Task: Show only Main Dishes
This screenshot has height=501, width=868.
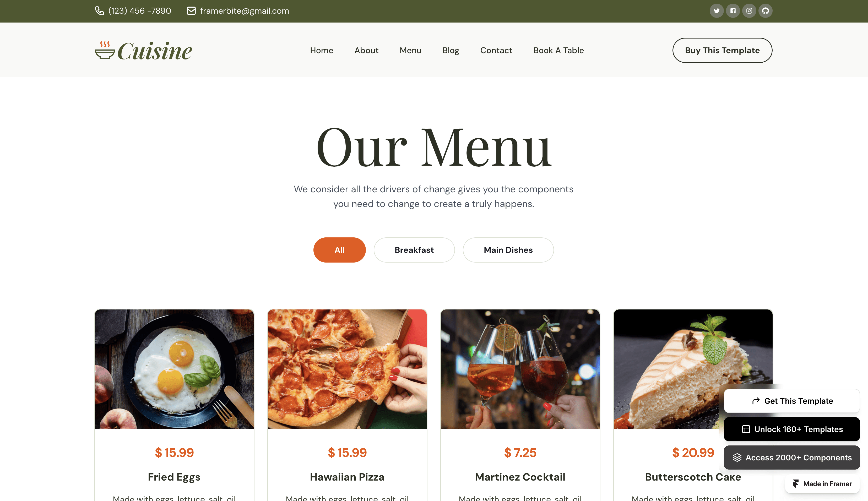Action: pos(508,250)
